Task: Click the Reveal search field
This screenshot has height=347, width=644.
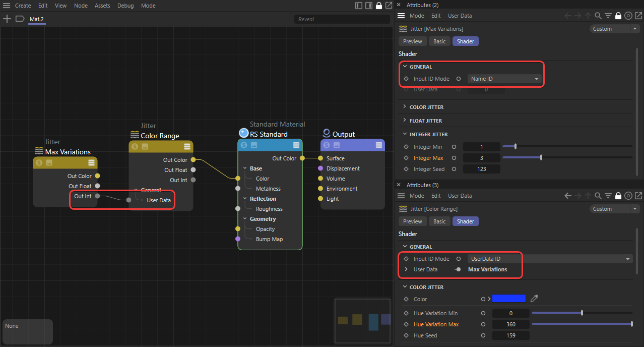Action: click(342, 19)
